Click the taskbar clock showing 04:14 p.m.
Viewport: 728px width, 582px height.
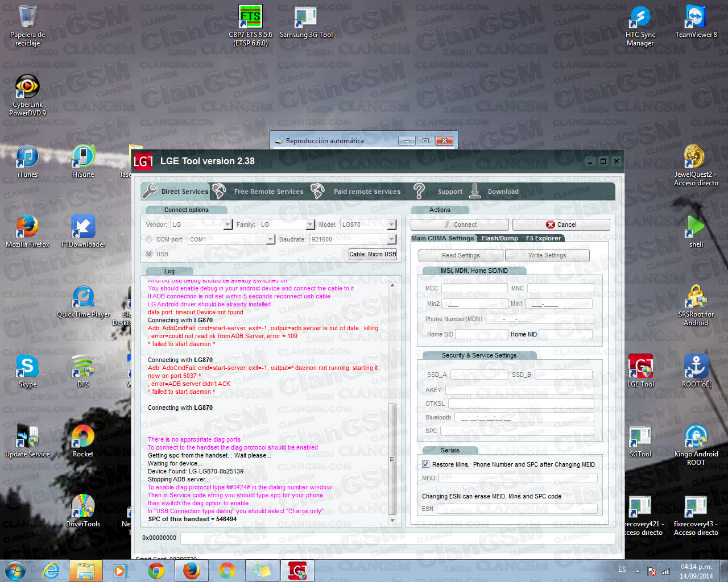coord(696,571)
